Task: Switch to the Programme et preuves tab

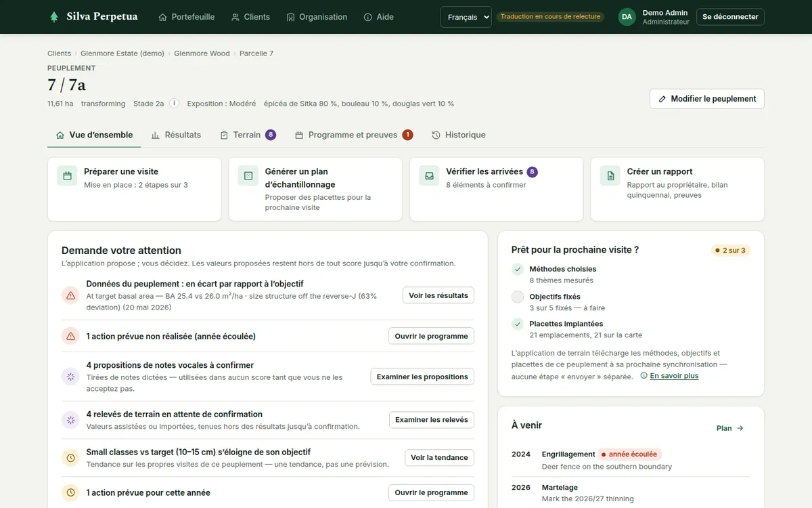Action: [354, 135]
